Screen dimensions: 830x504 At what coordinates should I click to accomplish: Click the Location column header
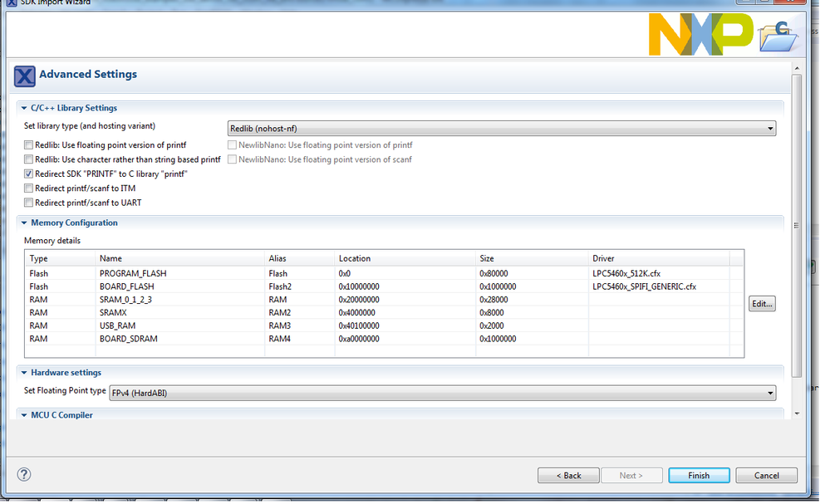405,258
